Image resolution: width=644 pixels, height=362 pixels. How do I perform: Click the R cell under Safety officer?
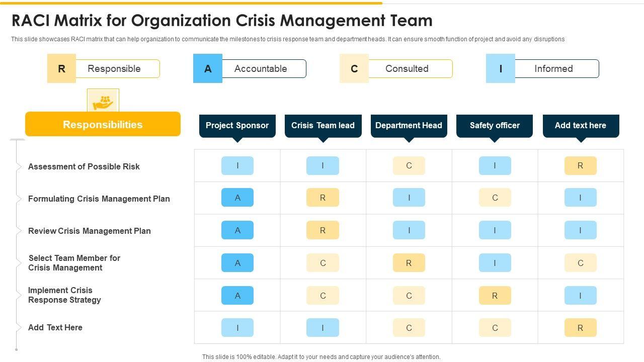(x=495, y=296)
